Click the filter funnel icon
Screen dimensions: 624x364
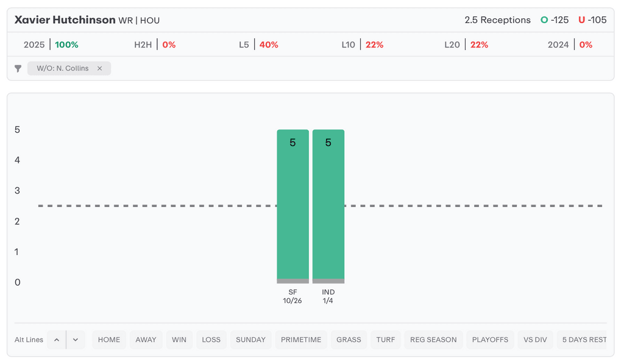(18, 69)
